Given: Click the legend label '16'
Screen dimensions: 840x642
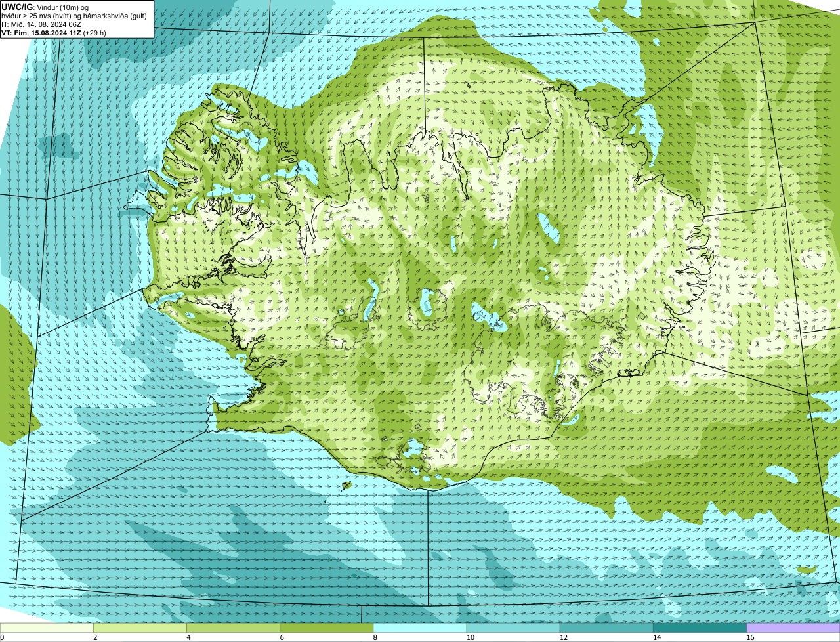Looking at the screenshot, I should [x=750, y=637].
